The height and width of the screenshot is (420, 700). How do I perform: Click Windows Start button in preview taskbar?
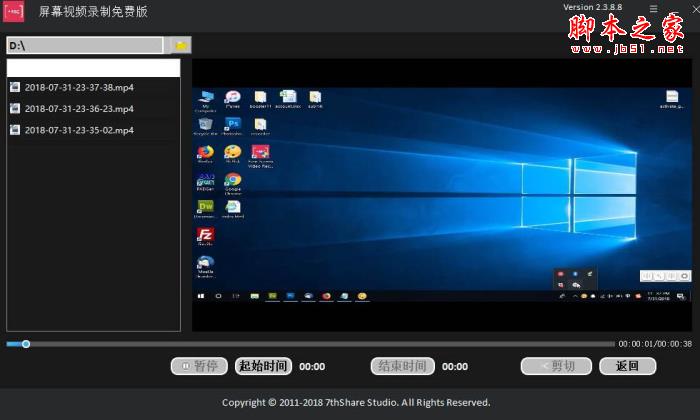click(x=201, y=296)
